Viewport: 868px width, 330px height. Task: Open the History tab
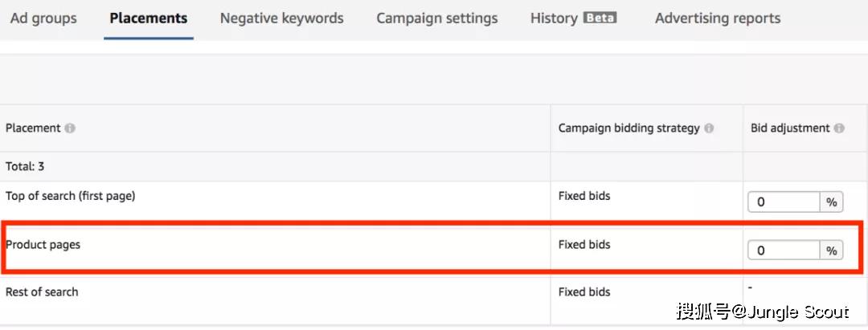(x=554, y=18)
